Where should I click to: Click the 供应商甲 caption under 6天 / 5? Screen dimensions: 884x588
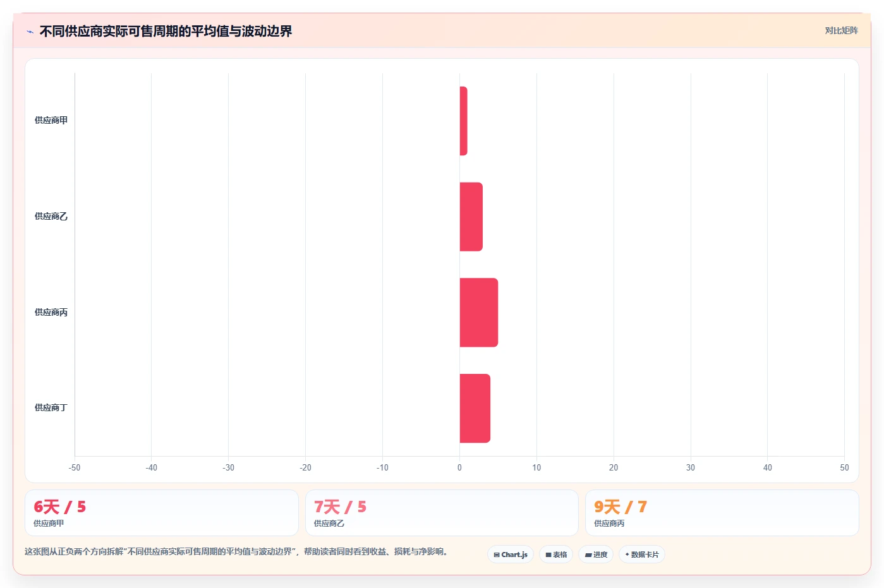(49, 524)
